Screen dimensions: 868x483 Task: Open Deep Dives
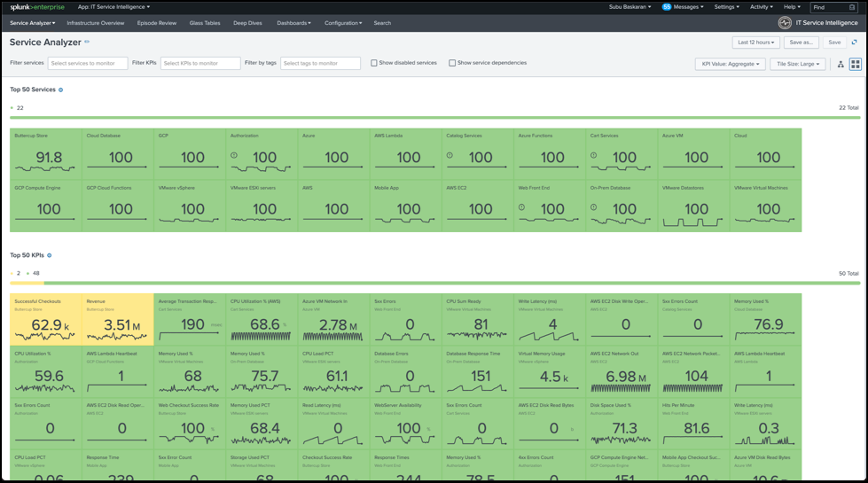247,23
